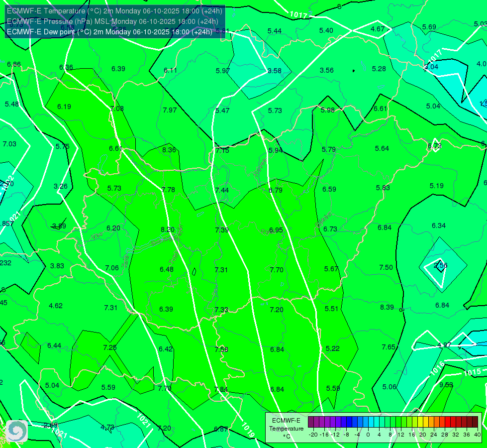
Task: Click the 7.84 dew point value
Action: [x=221, y=389]
